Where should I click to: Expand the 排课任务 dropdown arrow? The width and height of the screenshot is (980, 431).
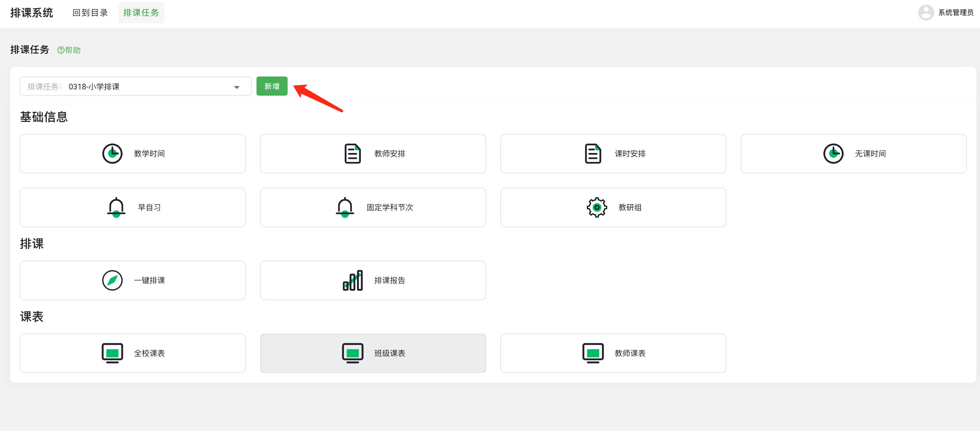[237, 87]
